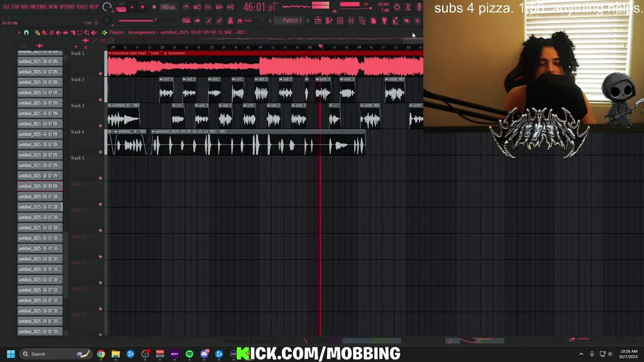Click the pause playback button
The height and width of the screenshot is (362, 644).
[132, 7]
